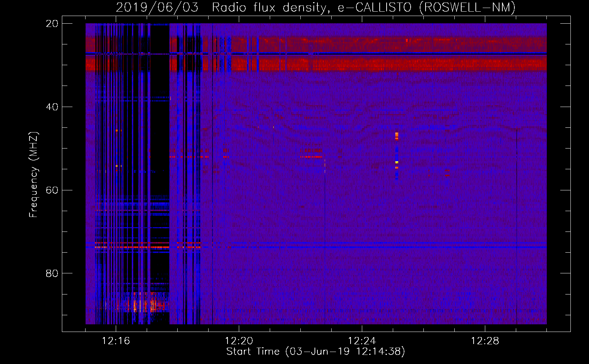Image resolution: width=589 pixels, height=364 pixels.
Task: Click the yellow burst spot near 12:25
Action: [397, 162]
